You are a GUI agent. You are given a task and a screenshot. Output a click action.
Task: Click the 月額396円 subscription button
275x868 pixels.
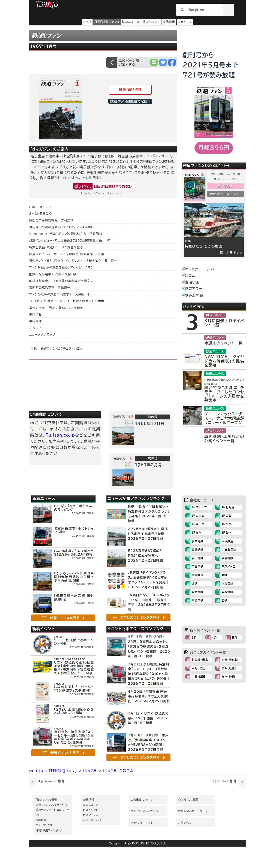tap(214, 148)
